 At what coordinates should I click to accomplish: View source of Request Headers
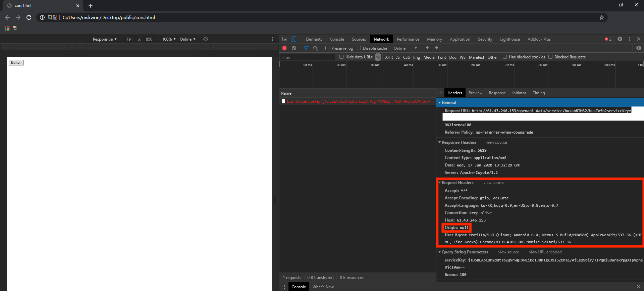(x=494, y=183)
